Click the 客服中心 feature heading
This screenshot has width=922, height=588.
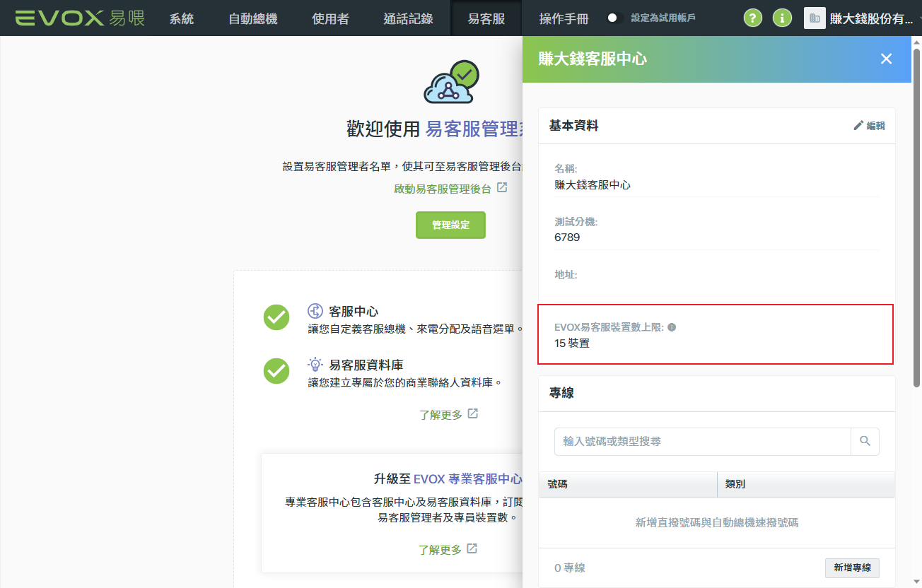point(354,312)
